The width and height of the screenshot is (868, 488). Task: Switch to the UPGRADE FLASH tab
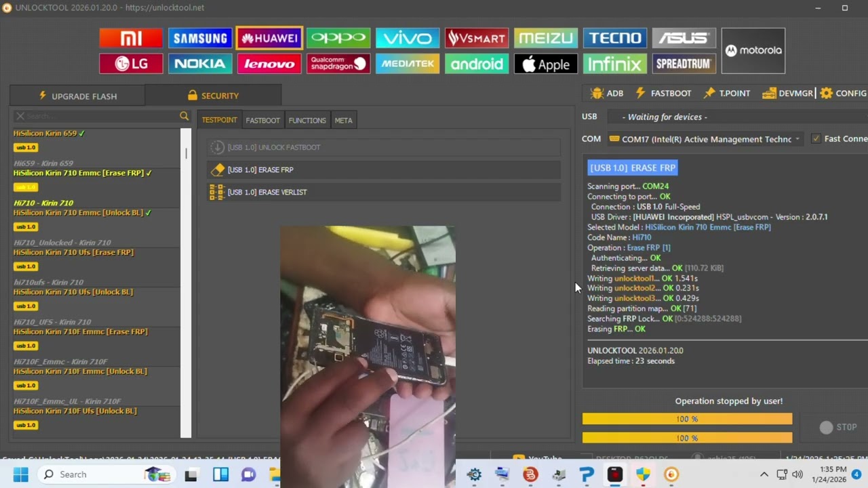tap(77, 96)
